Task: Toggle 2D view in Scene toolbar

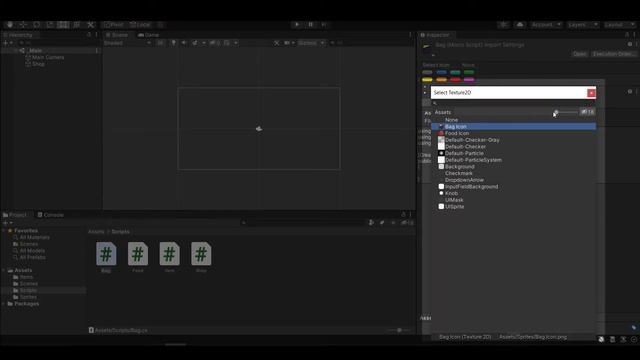Action: pos(160,43)
